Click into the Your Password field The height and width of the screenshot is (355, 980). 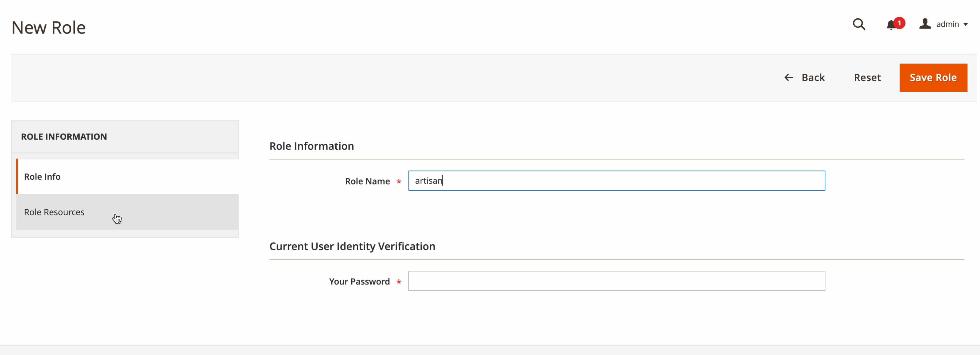click(x=616, y=281)
